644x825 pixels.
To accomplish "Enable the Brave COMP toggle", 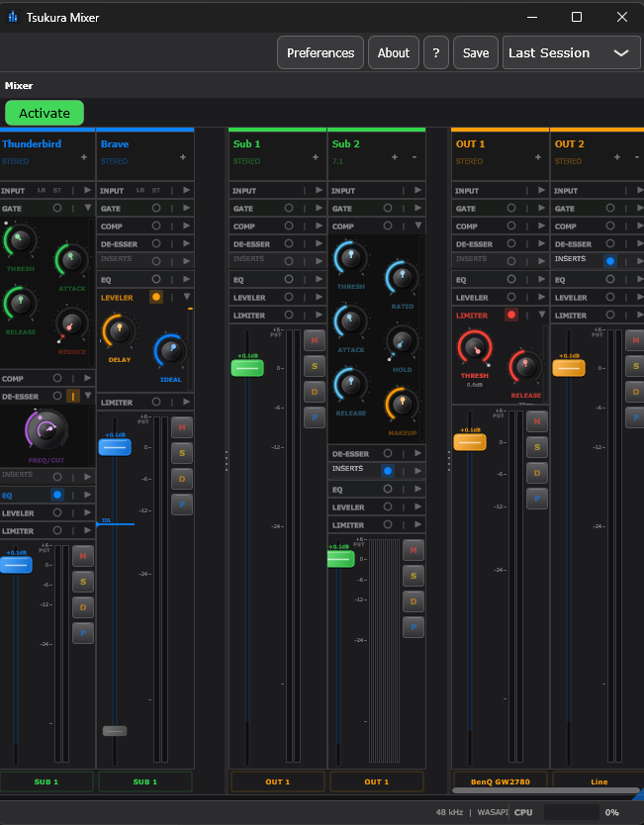I will pos(156,226).
